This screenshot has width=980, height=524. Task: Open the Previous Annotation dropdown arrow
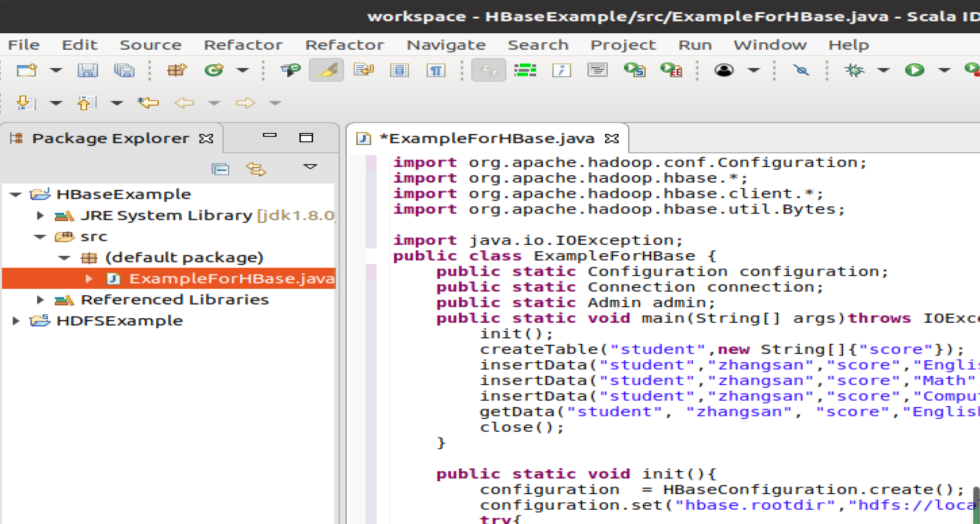[117, 103]
